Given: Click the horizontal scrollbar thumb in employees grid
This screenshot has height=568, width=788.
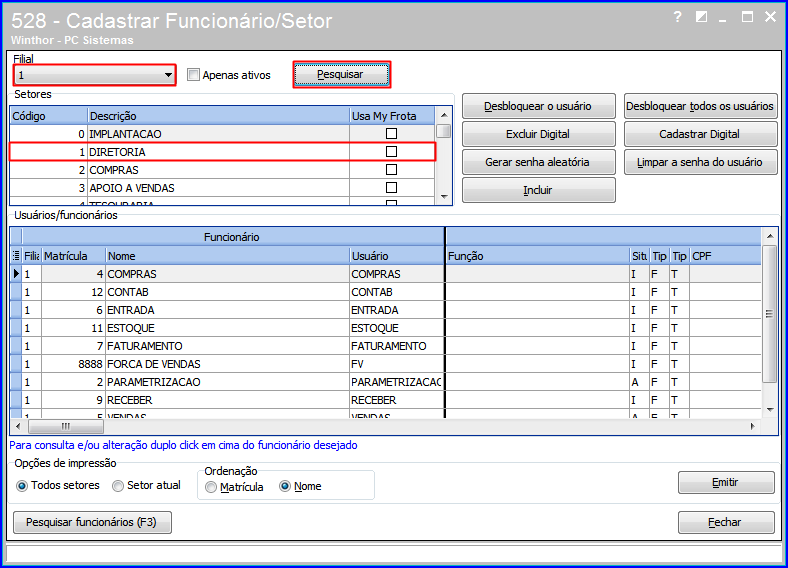Looking at the screenshot, I should 66,426.
